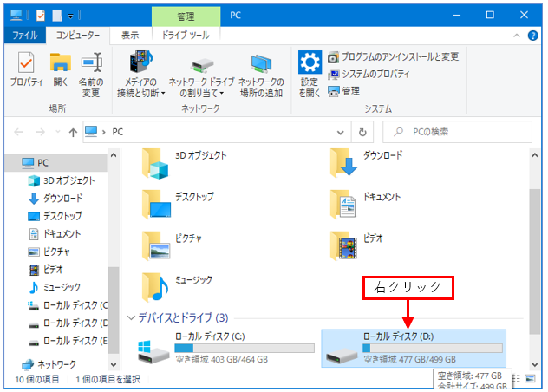Image resolution: width=548 pixels, height=392 pixels.
Task: Click the title bar Properties checkmark icon
Action: (x=41, y=16)
